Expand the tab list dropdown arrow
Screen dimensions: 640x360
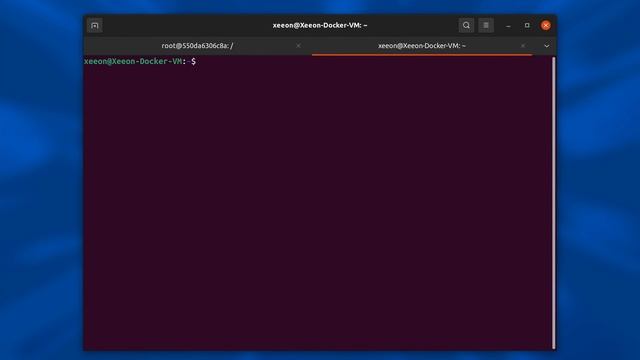pyautogui.click(x=547, y=46)
